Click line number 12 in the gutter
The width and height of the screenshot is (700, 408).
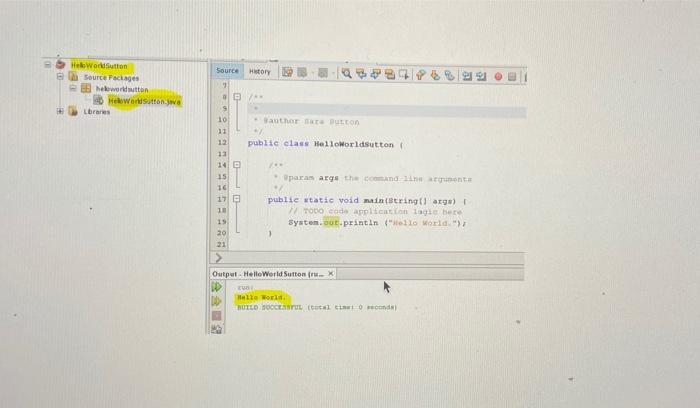(x=222, y=142)
